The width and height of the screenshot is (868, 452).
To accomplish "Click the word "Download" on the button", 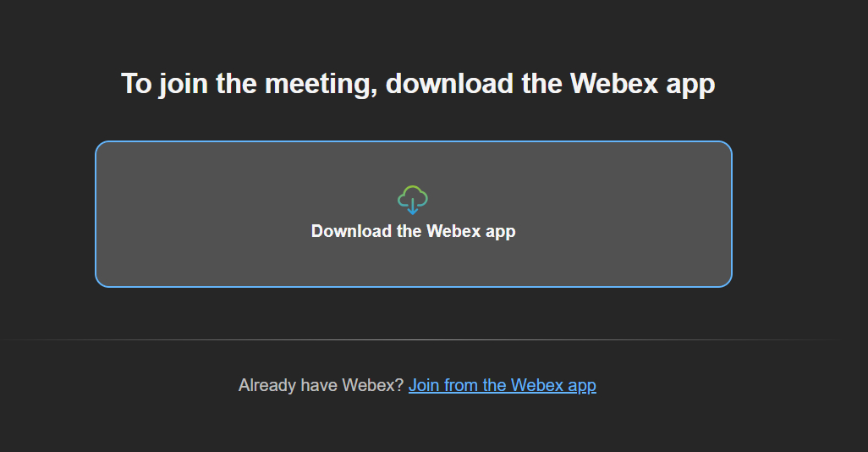I will pyautogui.click(x=351, y=231).
